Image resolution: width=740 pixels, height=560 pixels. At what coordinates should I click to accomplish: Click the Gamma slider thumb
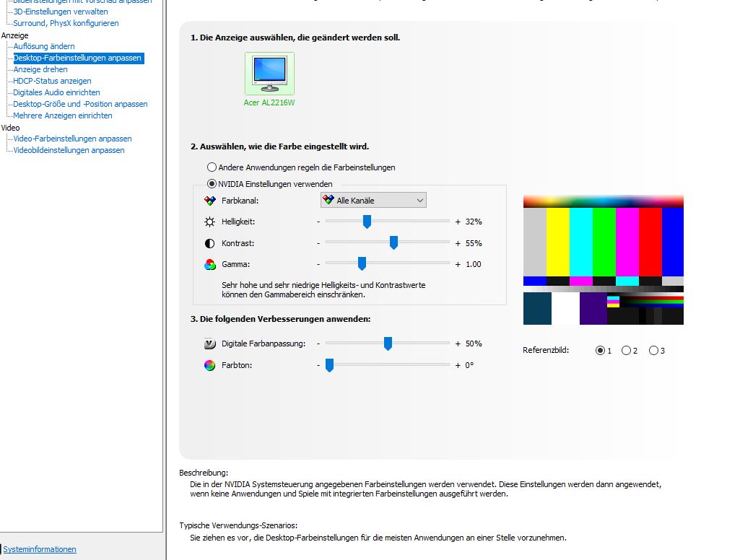click(x=362, y=263)
